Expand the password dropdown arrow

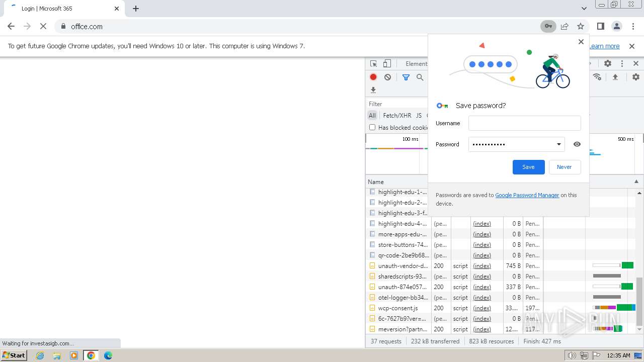(558, 144)
